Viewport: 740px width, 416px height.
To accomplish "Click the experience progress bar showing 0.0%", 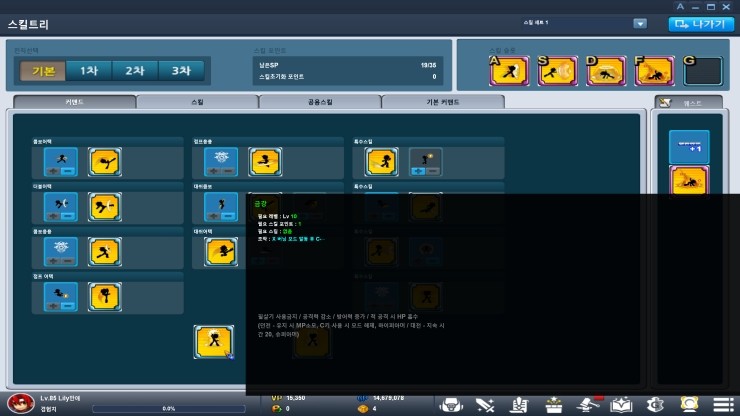I will 168,409.
